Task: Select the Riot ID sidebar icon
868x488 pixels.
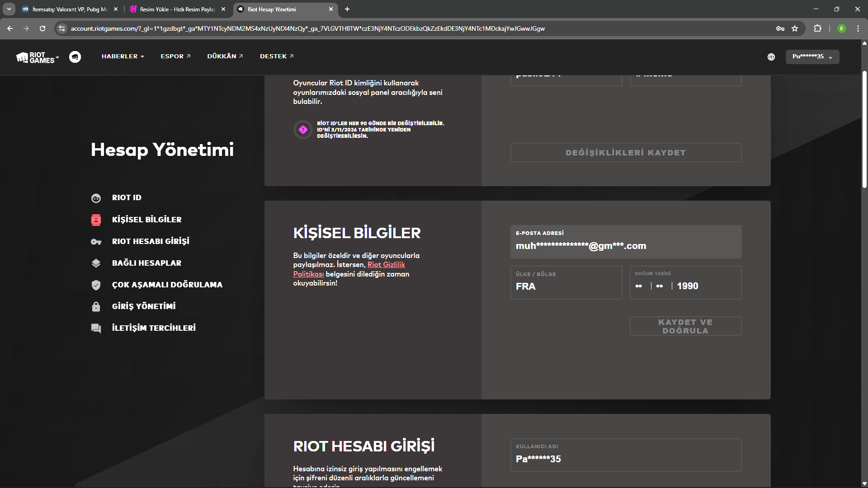Action: coord(96,198)
